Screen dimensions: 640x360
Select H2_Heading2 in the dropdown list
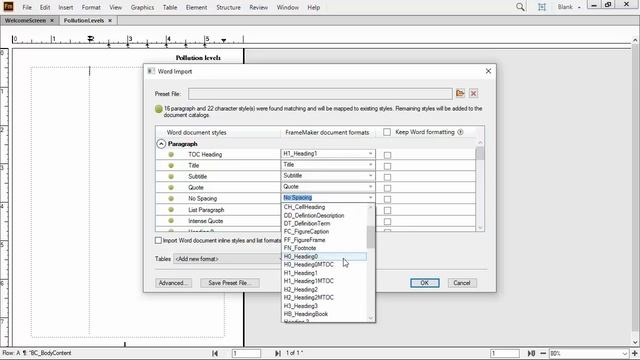point(324,289)
